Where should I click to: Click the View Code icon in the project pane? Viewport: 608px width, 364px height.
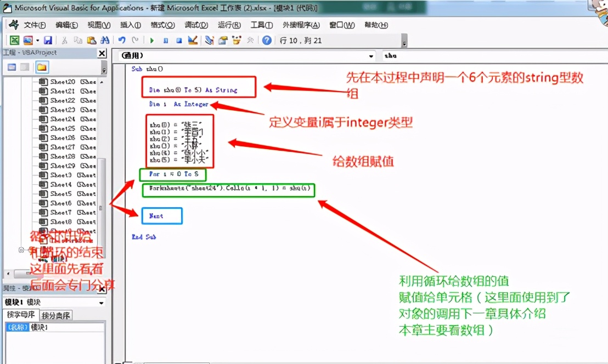pyautogui.click(x=12, y=67)
